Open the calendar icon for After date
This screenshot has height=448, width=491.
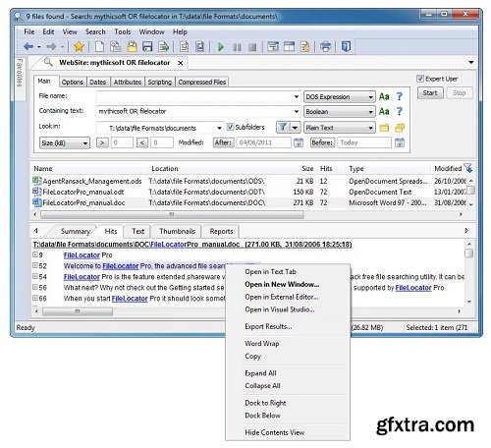[x=299, y=142]
